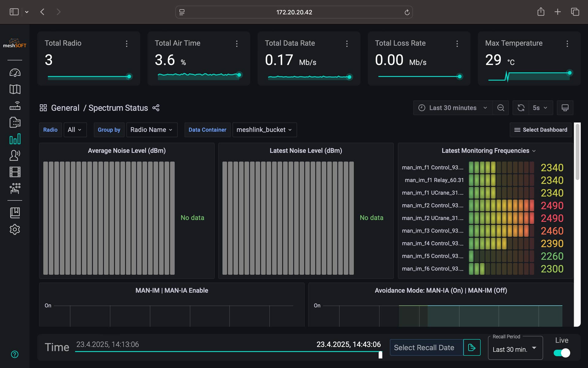Viewport: 588px width, 368px height.
Task: Click the browser address bar
Action: [x=294, y=12]
